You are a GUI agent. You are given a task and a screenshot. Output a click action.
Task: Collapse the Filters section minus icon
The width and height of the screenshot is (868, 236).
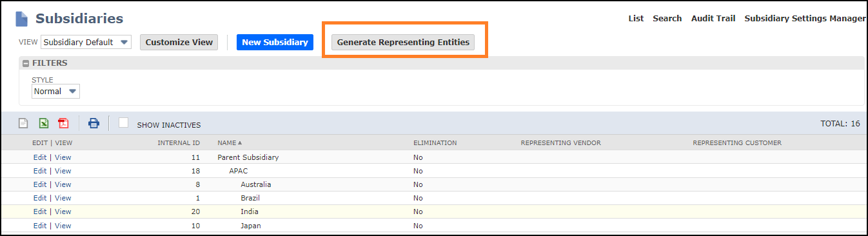tap(26, 63)
